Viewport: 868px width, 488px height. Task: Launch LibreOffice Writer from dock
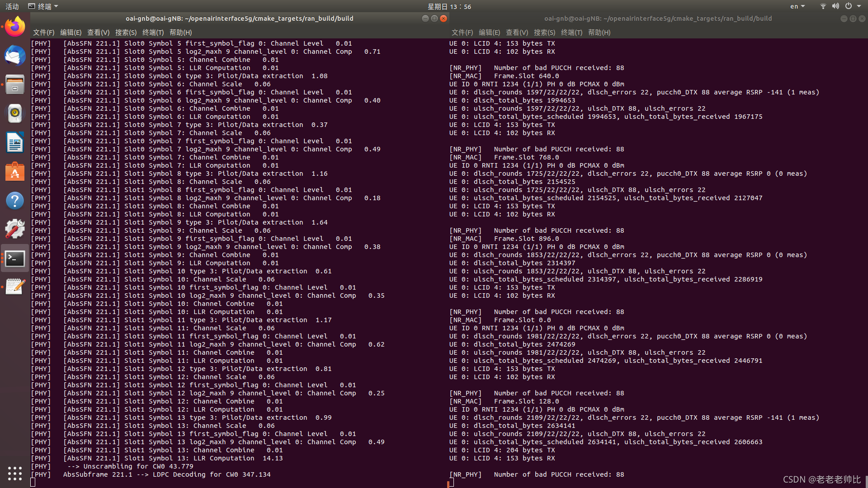tap(15, 143)
